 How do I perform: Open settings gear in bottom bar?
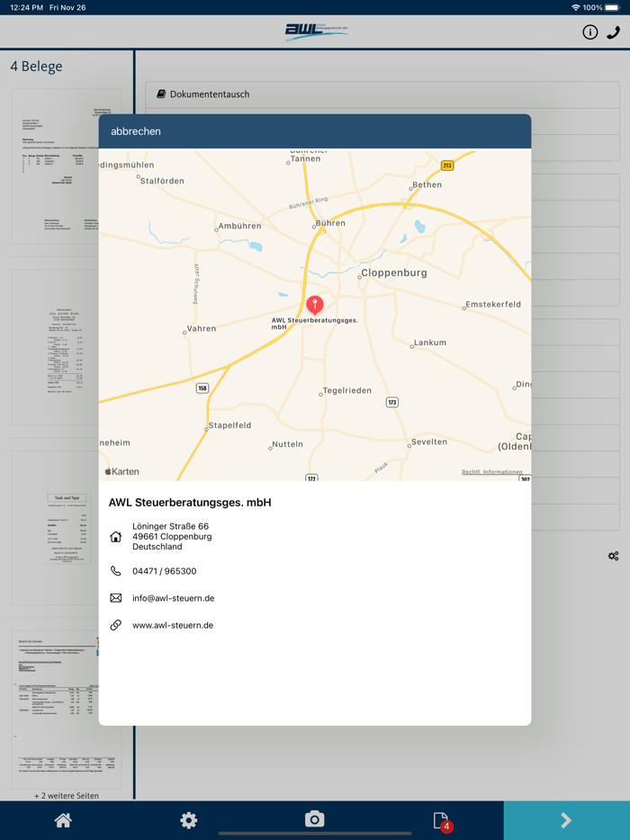tap(189, 819)
